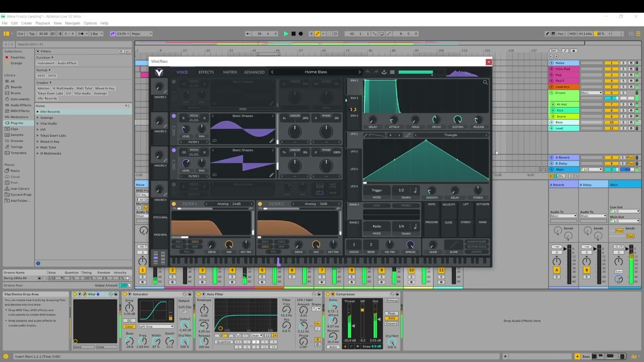This screenshot has height=362, width=644.
Task: Select Compressor Peak mode button
Action: (x=391, y=313)
